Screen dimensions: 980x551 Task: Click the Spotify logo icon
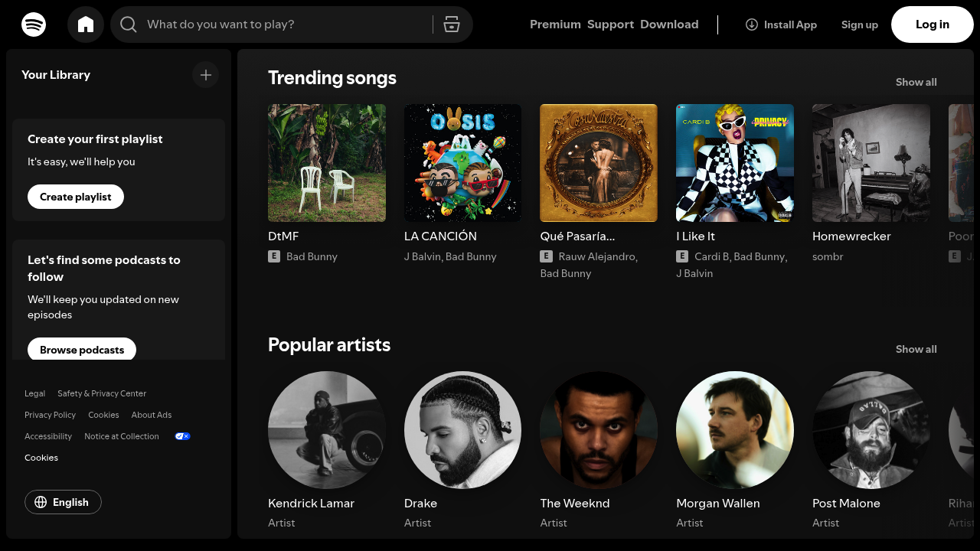click(x=34, y=24)
